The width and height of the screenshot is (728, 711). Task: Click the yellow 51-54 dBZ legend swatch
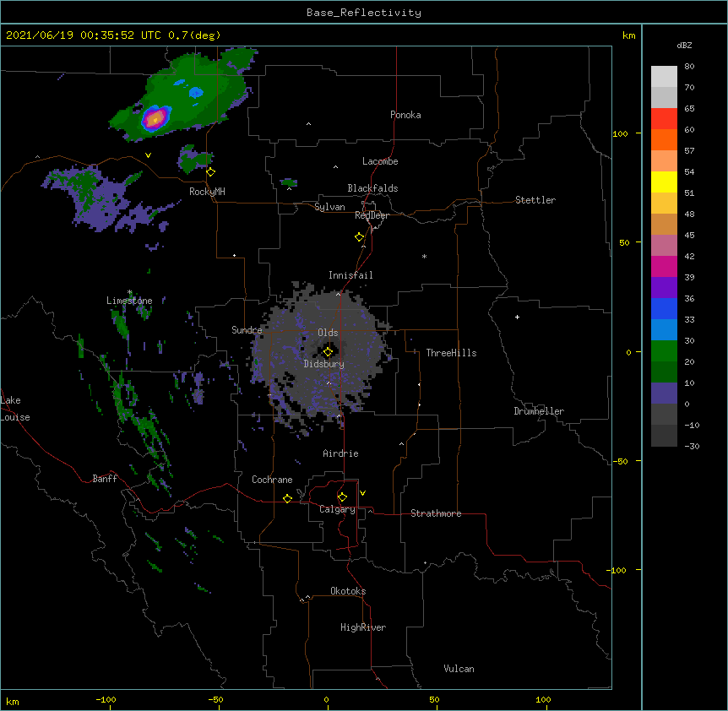664,182
